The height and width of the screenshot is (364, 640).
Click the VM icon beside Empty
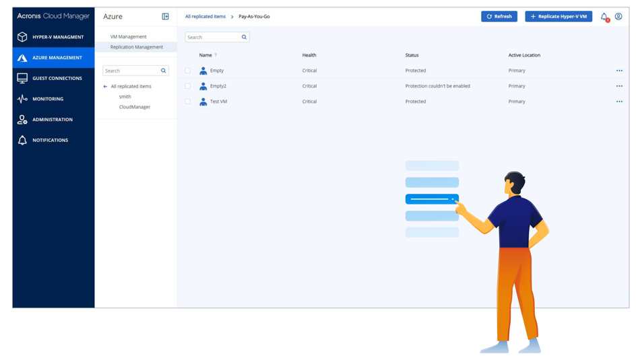click(x=203, y=71)
